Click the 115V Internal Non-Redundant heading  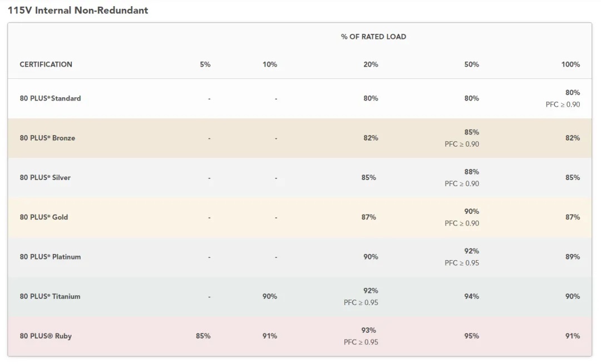[78, 11]
